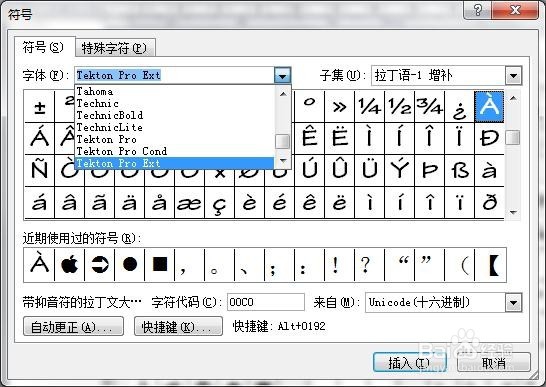Open the 来自 Unicode dropdown
Viewport: 546px width, 387px height.
tap(514, 303)
